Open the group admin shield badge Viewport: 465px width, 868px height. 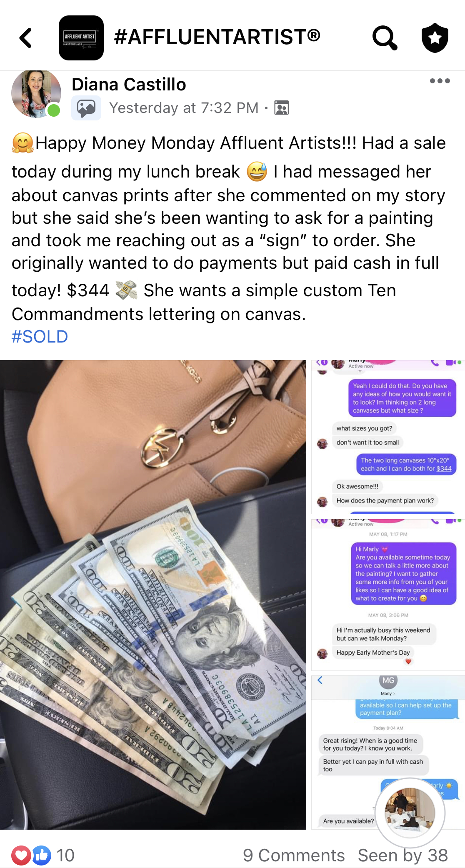click(435, 38)
